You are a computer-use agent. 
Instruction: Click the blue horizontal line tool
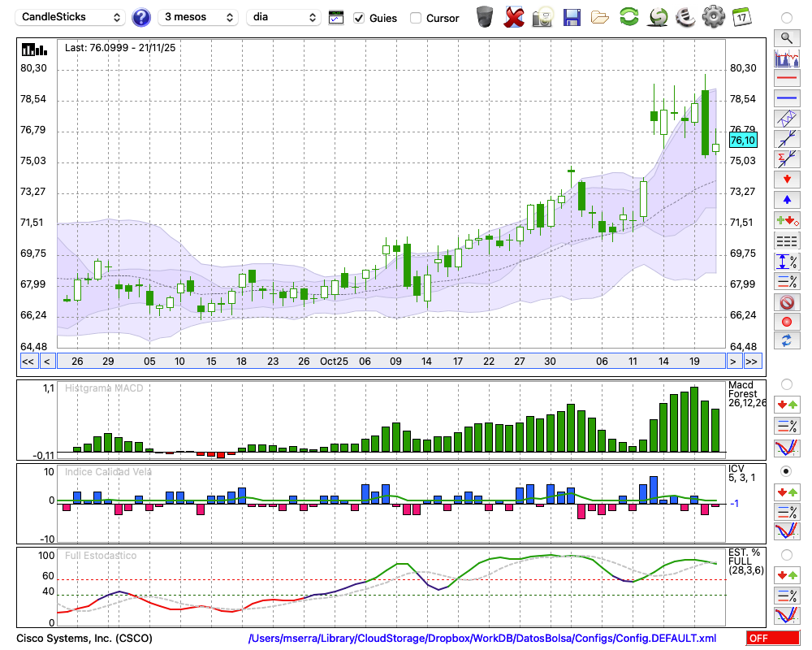786,98
